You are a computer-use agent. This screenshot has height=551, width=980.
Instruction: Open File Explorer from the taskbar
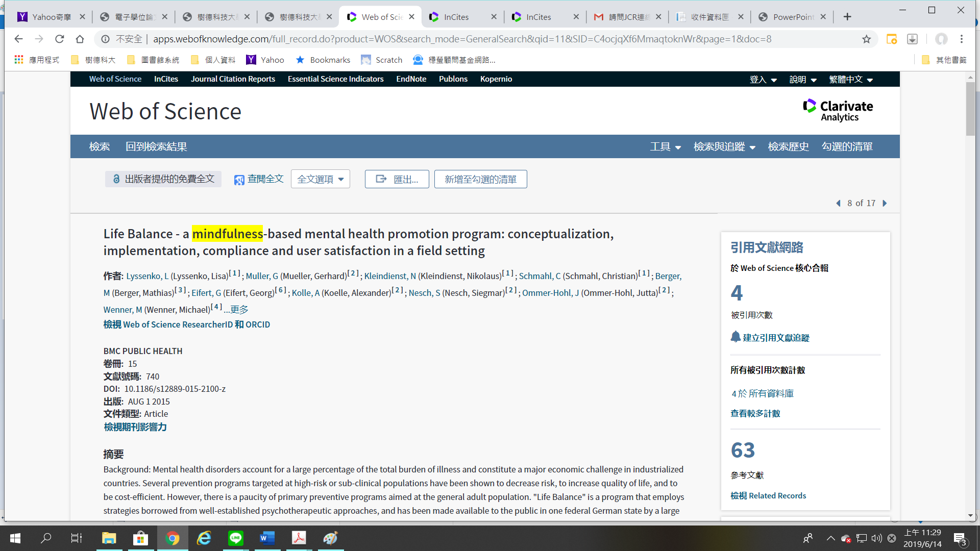click(109, 538)
